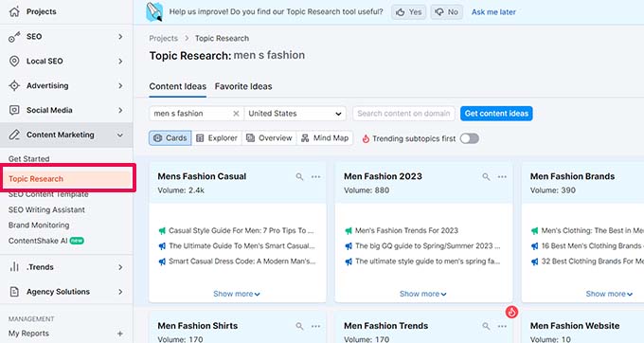644x343 pixels.
Task: Open Get Started in Content Marketing
Action: tap(28, 158)
